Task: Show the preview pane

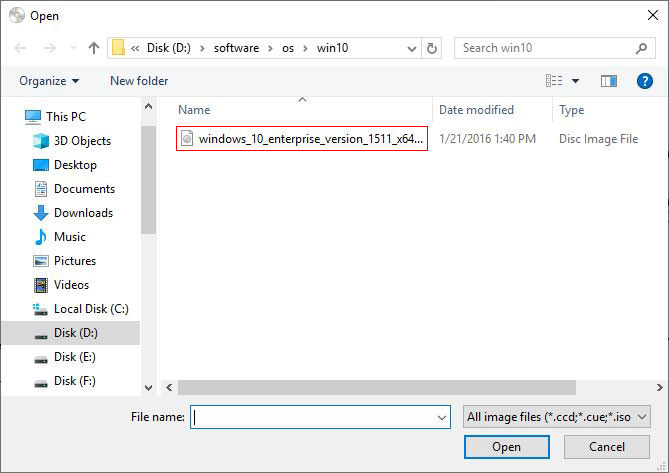Action: 609,81
